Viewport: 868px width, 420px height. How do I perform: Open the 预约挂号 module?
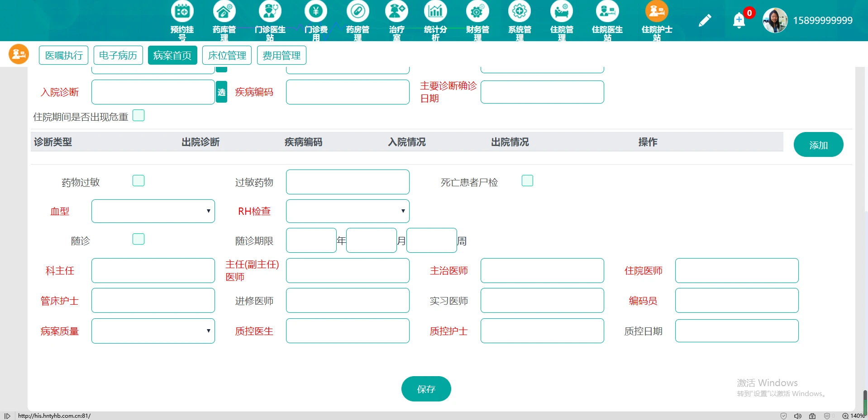point(181,20)
